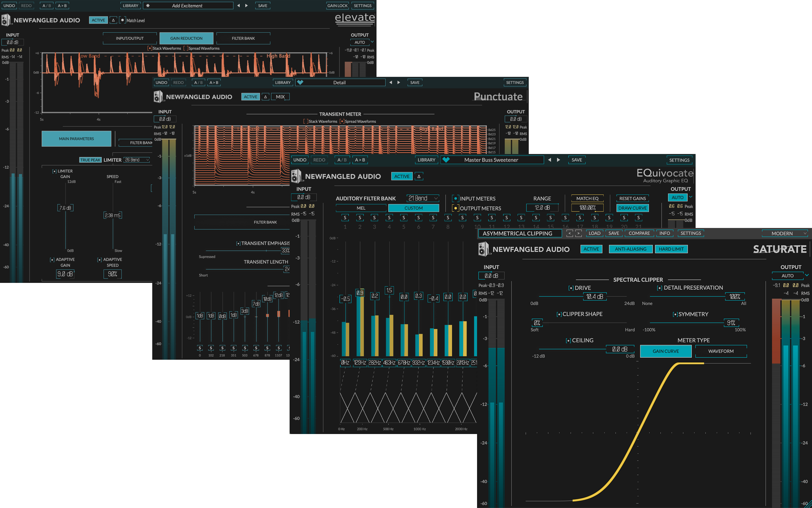Image resolution: width=812 pixels, height=508 pixels.
Task: Toggle Adaptive Gain checkbox in Elevate
Action: click(52, 260)
